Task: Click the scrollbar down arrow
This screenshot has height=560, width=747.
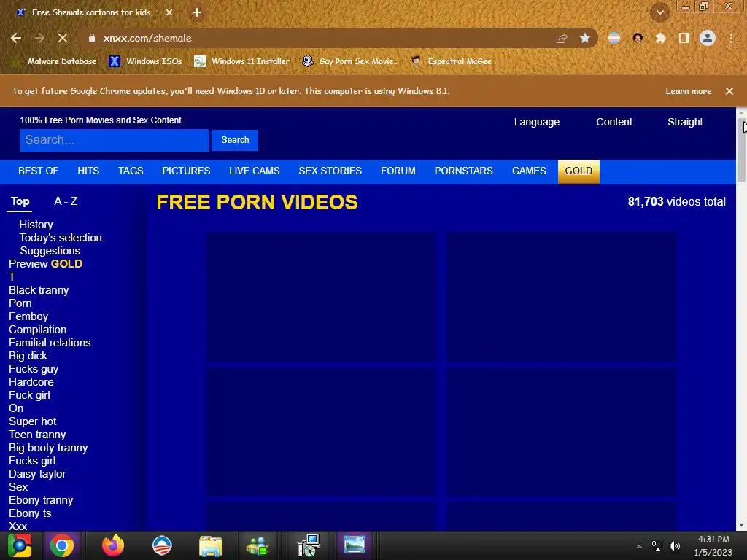Action: 741,525
